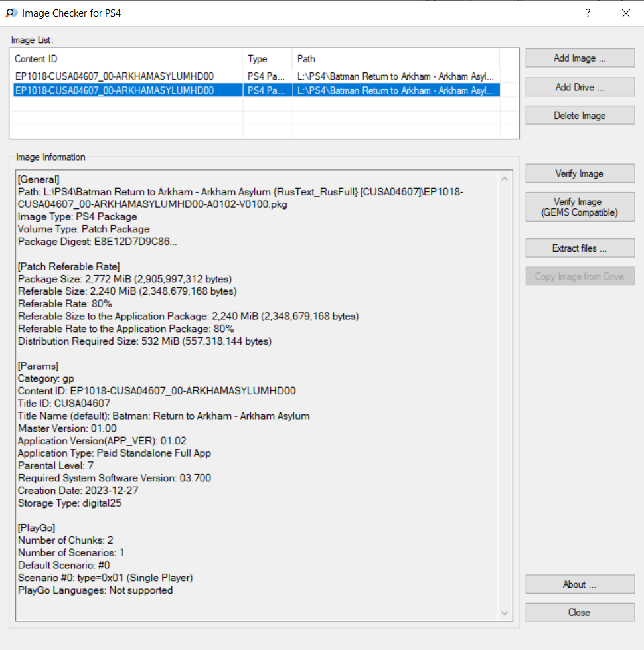Click the 'Referable Rate: 80%' line
The width and height of the screenshot is (644, 650).
65,303
